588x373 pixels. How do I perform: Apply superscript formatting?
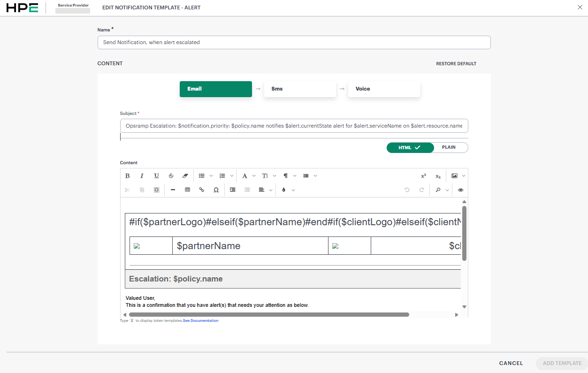tap(423, 176)
